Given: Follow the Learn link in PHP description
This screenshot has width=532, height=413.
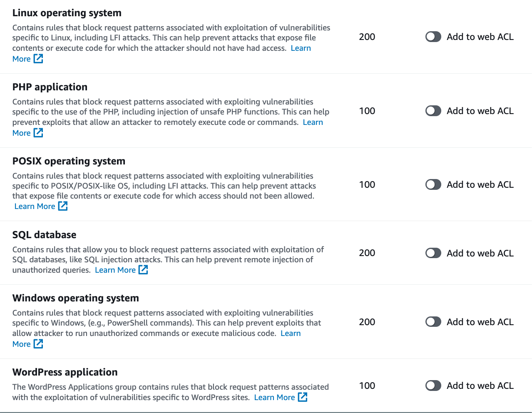Looking at the screenshot, I should pyautogui.click(x=313, y=122).
